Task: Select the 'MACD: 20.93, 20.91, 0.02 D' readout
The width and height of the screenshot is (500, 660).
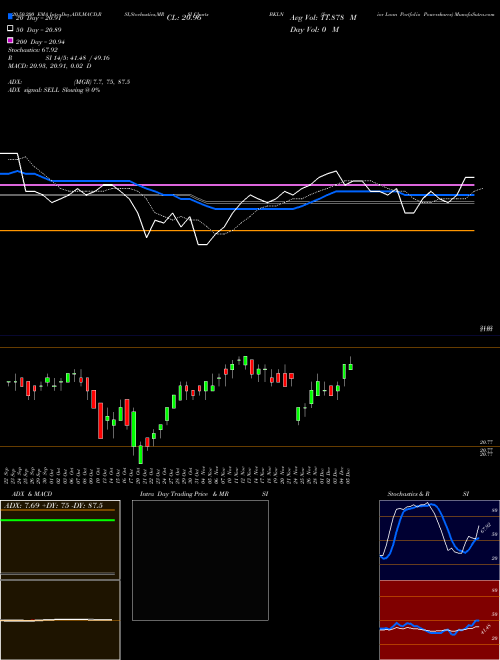Action: coord(50,66)
